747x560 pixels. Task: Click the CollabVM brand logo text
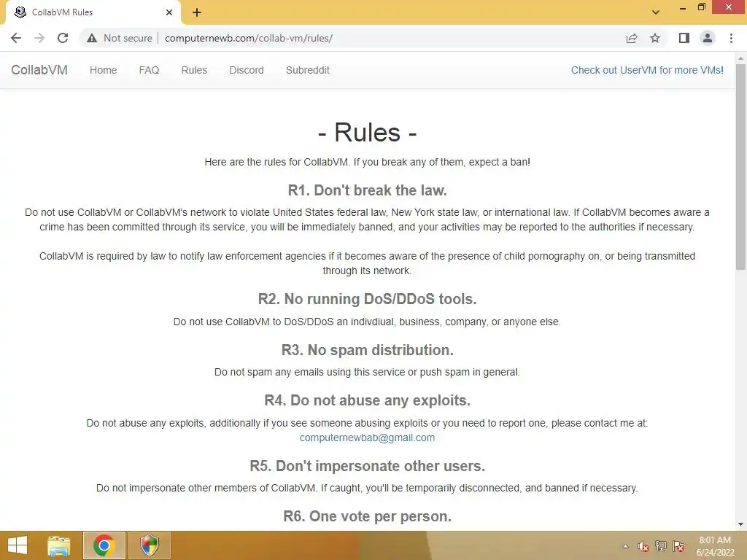(39, 70)
